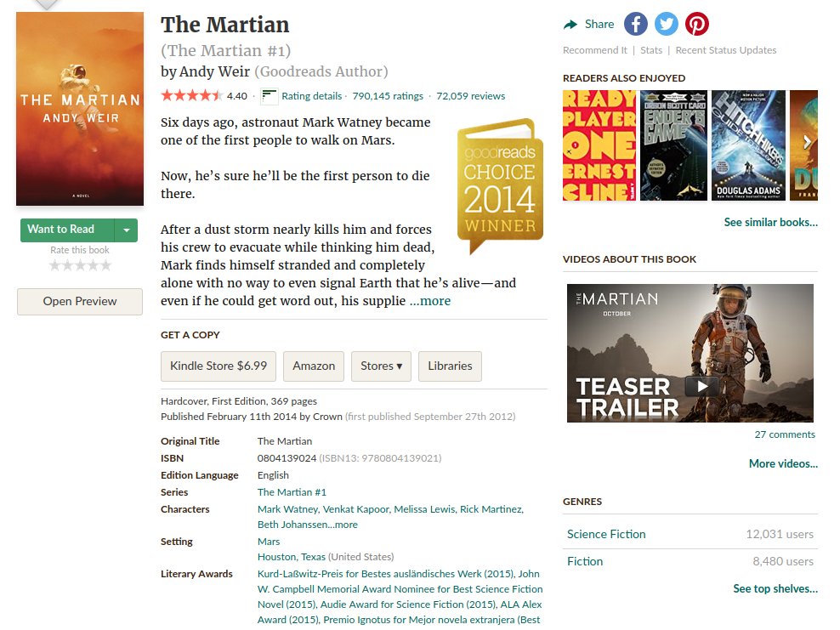Play the Martian teaser trailer video

coord(702,386)
